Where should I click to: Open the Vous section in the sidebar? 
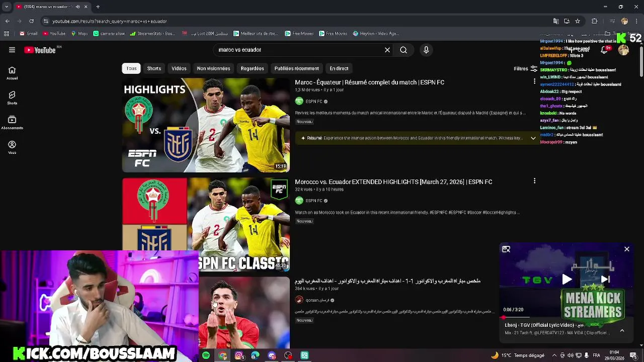point(12,147)
